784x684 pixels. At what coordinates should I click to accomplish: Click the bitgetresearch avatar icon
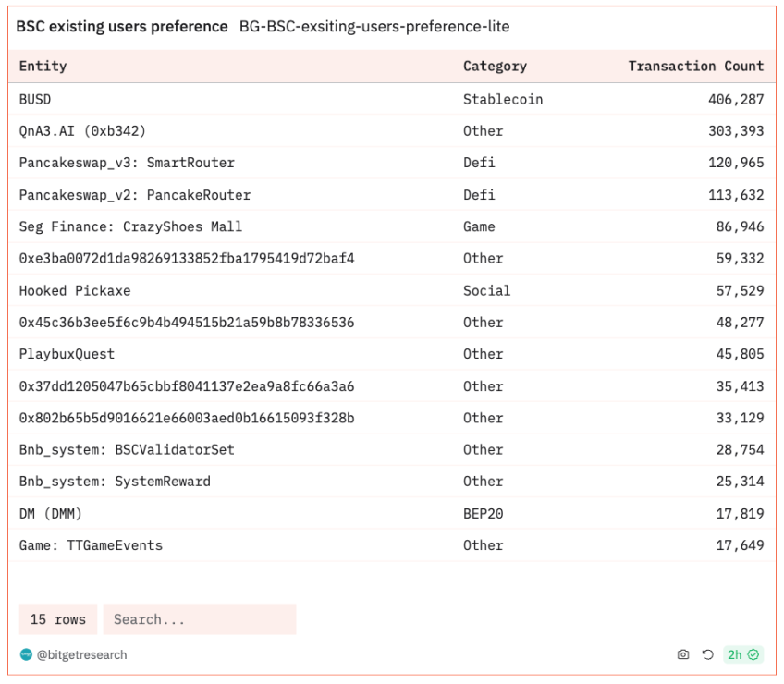[26, 654]
